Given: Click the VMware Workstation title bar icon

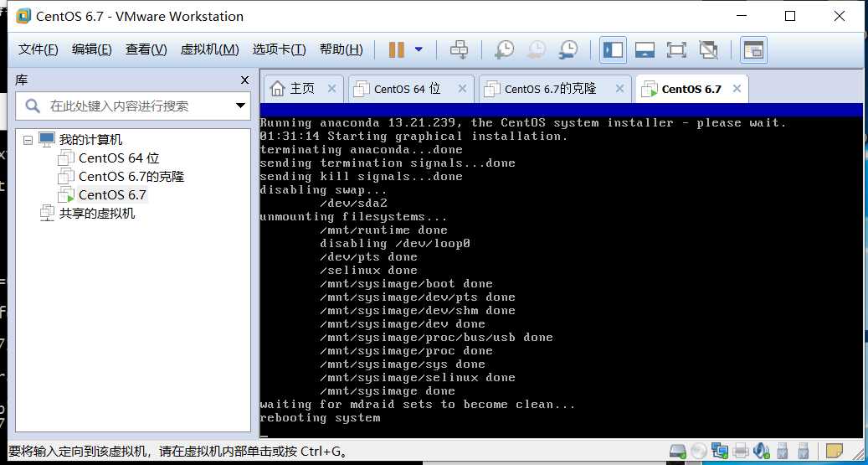Looking at the screenshot, I should pos(23,16).
